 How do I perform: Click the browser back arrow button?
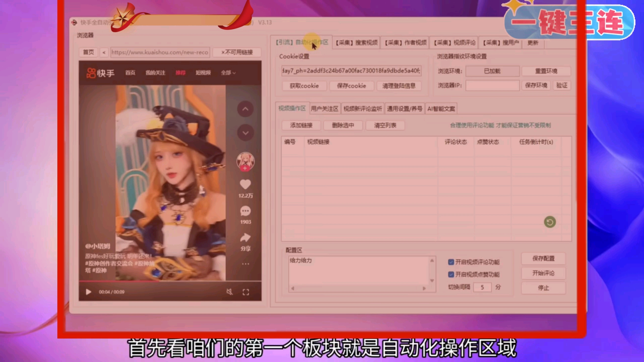(104, 52)
